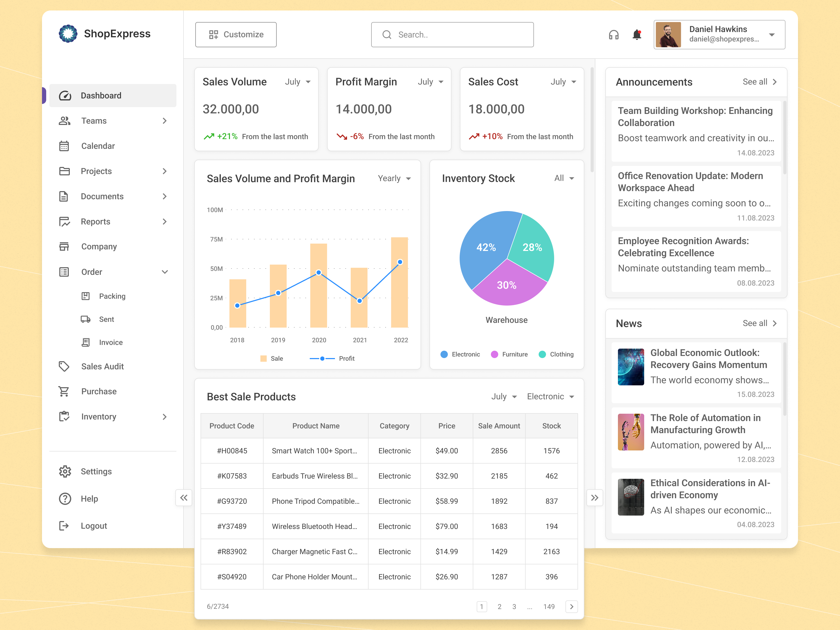840x630 pixels.
Task: Go to page 3 of Best Sale Products
Action: pyautogui.click(x=514, y=606)
